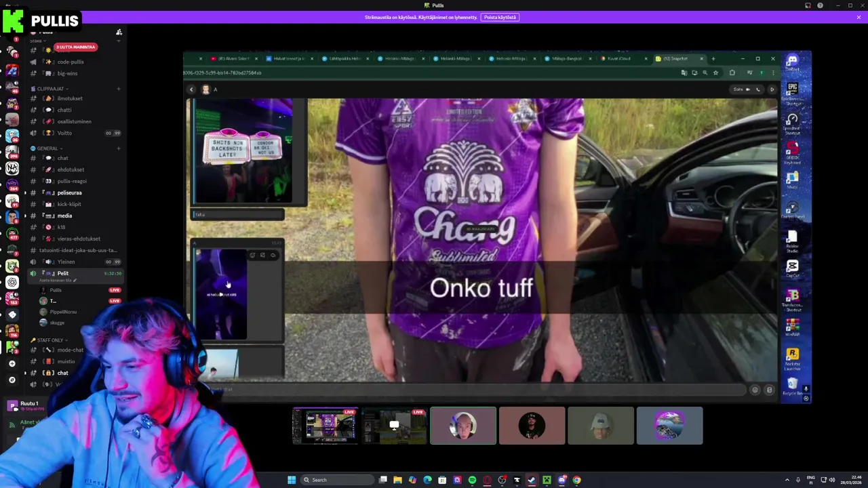Click the server members icon beside Pullis
This screenshot has height=488, width=868.
119,32
